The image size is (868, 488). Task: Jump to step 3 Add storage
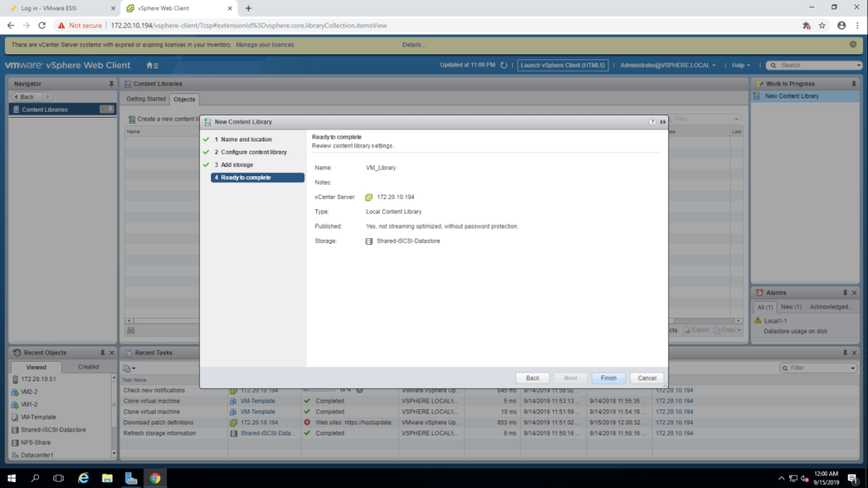(236, 164)
